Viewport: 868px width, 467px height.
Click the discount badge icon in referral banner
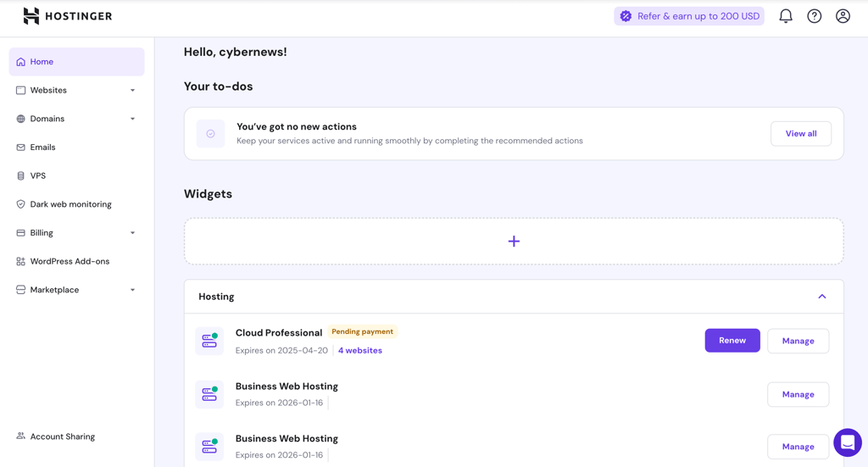point(626,16)
